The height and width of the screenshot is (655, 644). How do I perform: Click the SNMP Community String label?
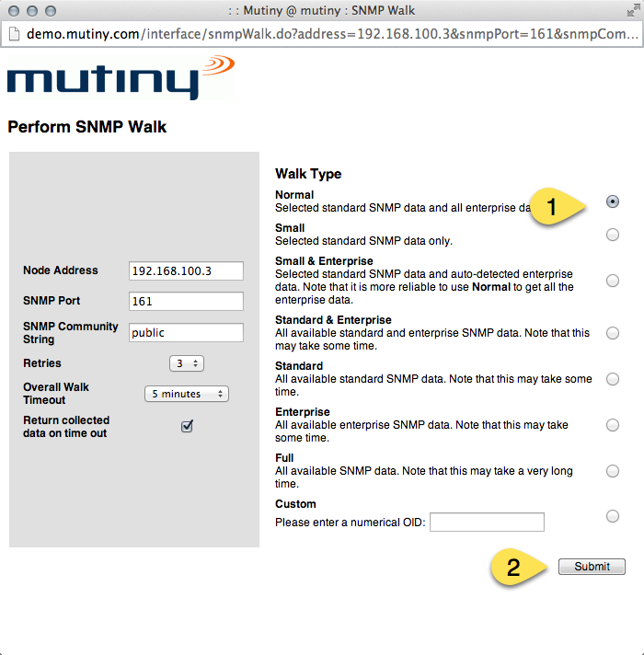[71, 332]
